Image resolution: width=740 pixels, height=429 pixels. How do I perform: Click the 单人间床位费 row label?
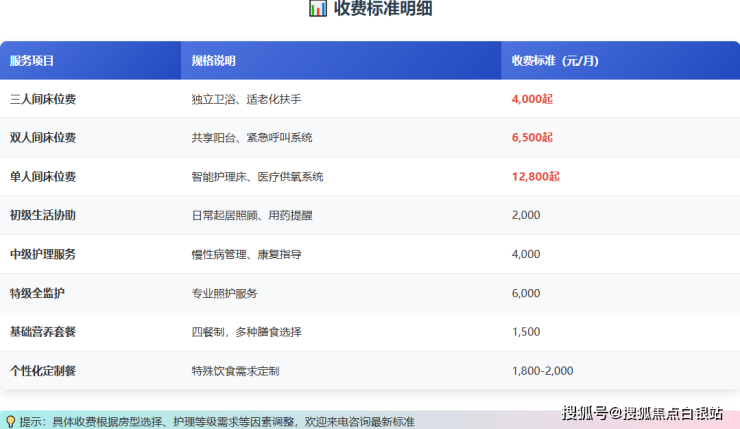pyautogui.click(x=42, y=176)
